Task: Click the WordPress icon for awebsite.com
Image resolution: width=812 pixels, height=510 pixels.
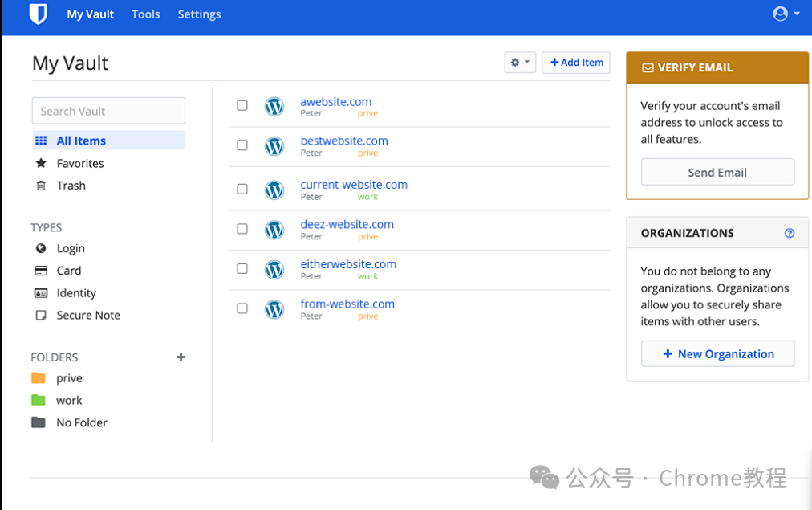Action: point(274,107)
